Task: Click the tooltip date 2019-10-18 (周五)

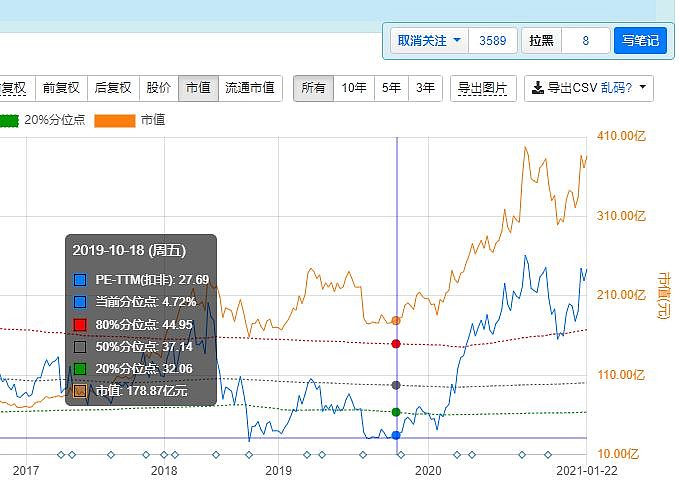Action: click(x=129, y=250)
